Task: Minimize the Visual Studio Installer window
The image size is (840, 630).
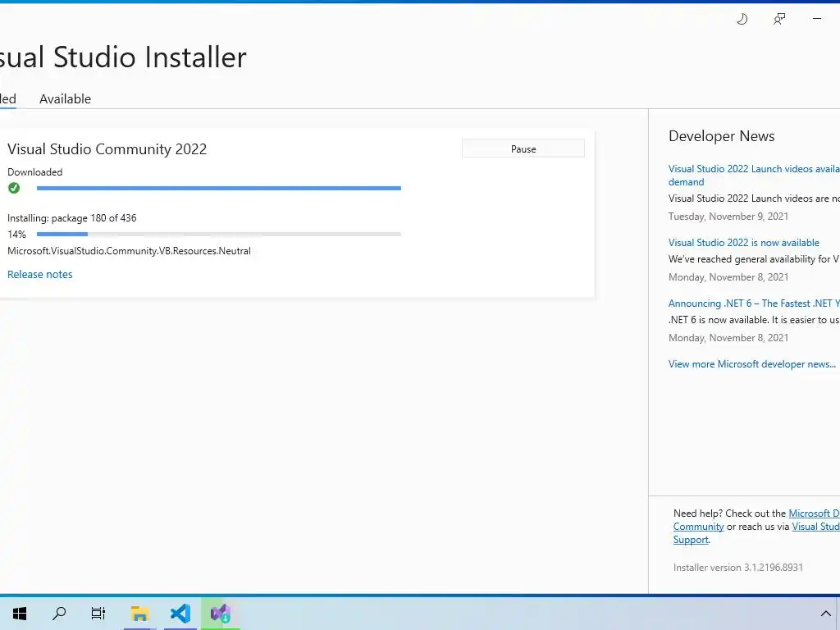Action: pyautogui.click(x=817, y=19)
